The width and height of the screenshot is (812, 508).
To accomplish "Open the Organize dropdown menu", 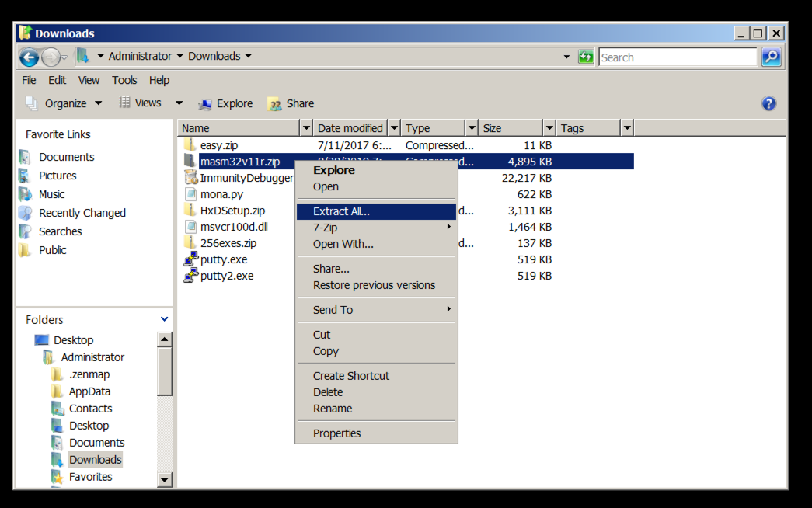I will (x=64, y=103).
